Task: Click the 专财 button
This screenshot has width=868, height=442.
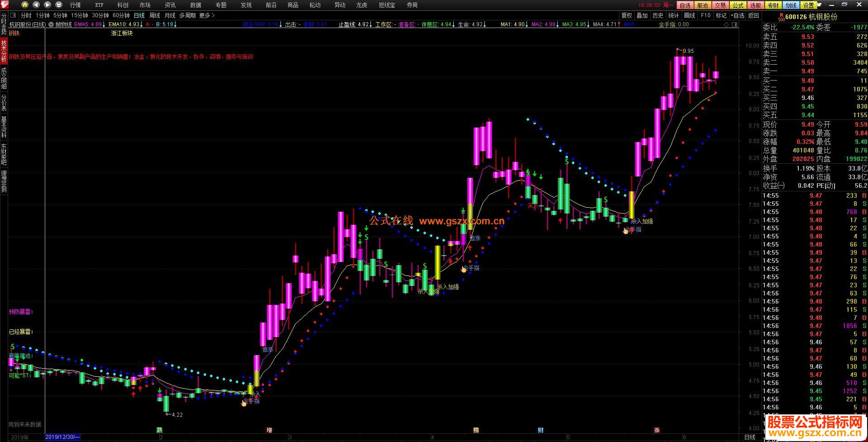Action: coord(773,5)
